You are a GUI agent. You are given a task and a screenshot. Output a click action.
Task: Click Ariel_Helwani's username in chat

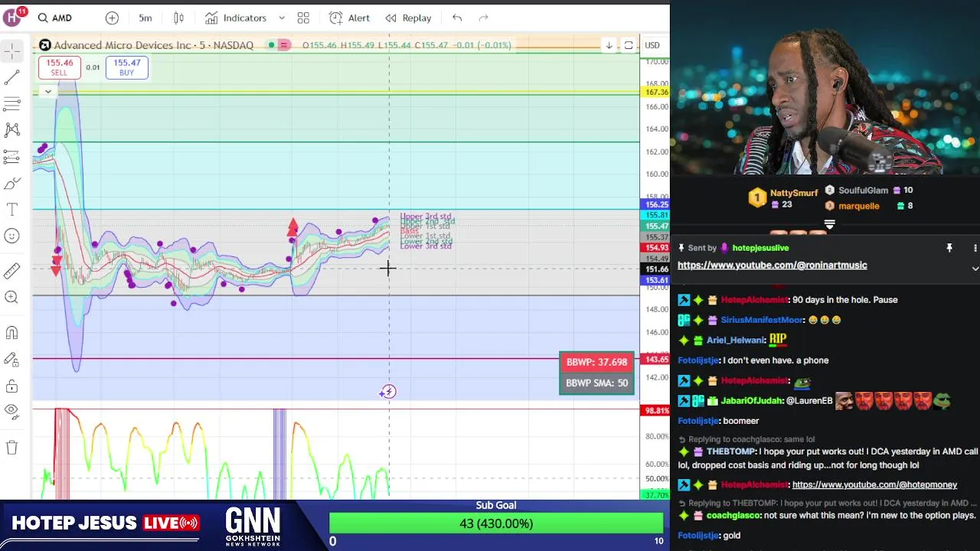click(x=735, y=340)
